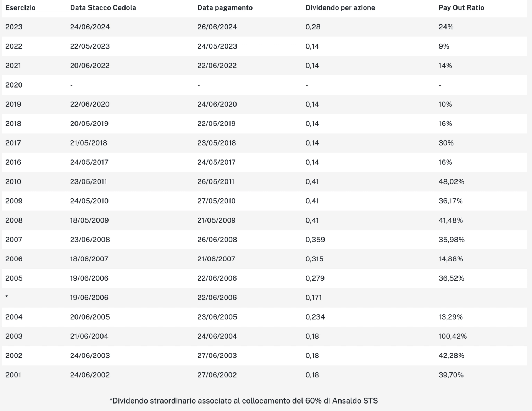532x411 pixels.
Task: Click the Esercizio column header
Action: pyautogui.click(x=20, y=8)
